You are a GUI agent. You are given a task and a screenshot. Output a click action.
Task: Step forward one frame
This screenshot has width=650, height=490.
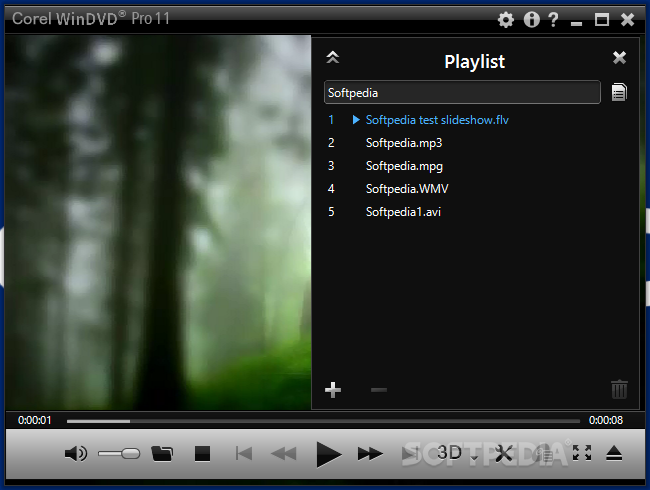tap(410, 454)
